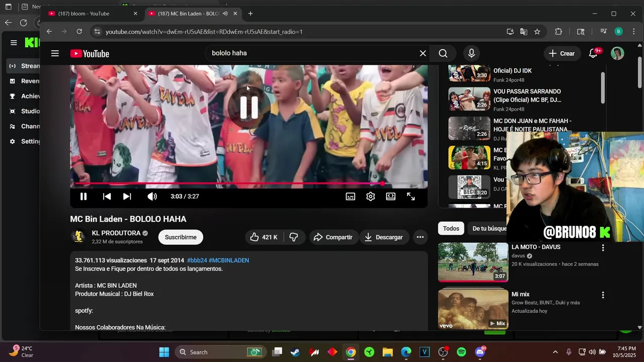Like the video with 421 K
The image size is (644, 362).
pyautogui.click(x=264, y=237)
